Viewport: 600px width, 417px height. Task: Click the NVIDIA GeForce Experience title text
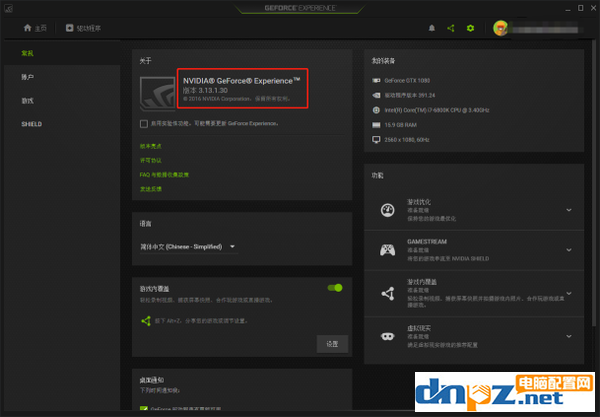click(241, 81)
